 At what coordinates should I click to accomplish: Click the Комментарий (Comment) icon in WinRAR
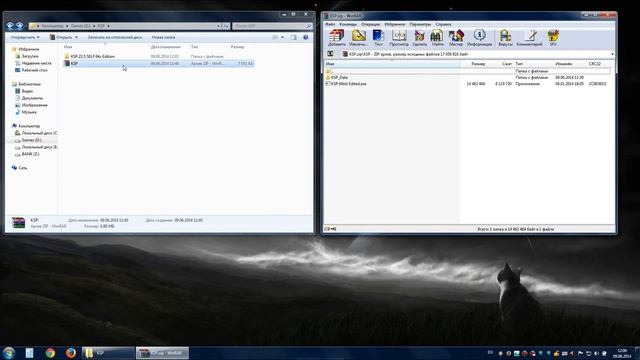pos(529,38)
